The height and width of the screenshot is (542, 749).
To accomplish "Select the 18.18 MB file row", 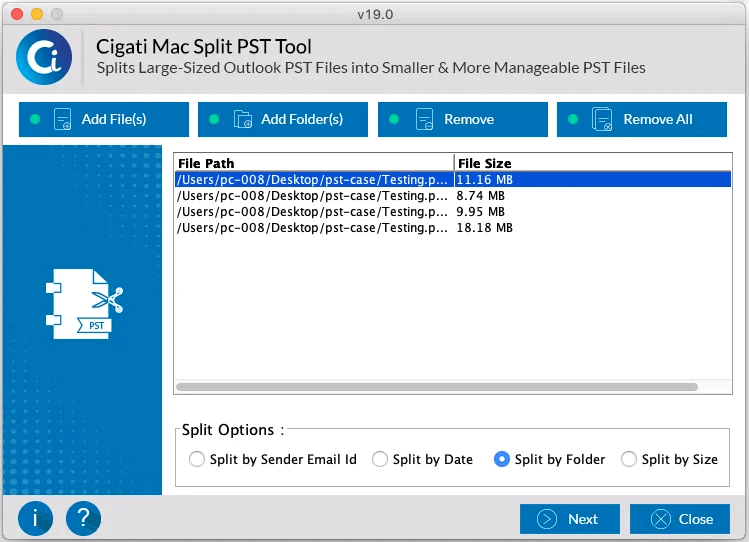I will [453, 228].
